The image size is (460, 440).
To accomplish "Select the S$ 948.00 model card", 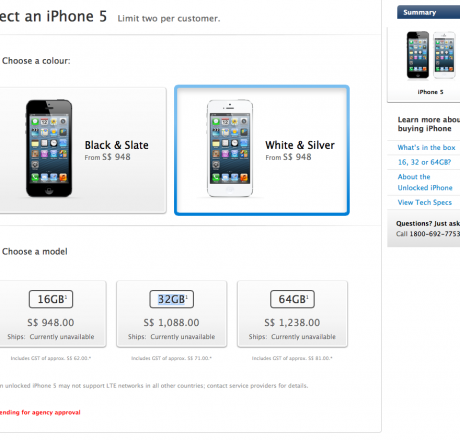I will 52,314.
